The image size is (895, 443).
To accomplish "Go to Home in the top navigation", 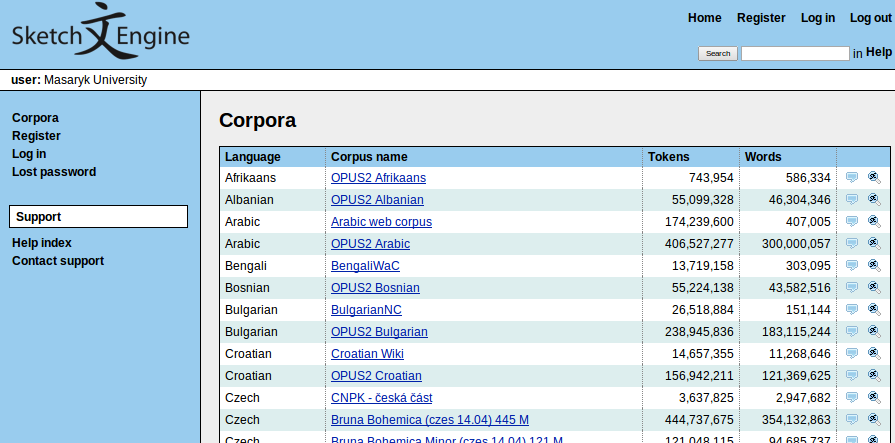I will point(704,18).
